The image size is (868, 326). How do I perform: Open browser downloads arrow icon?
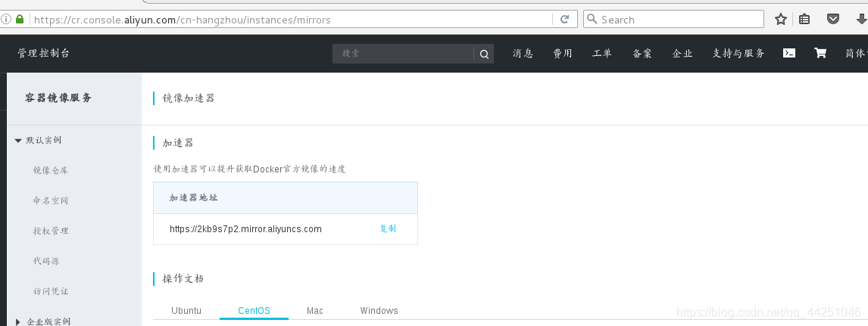861,20
